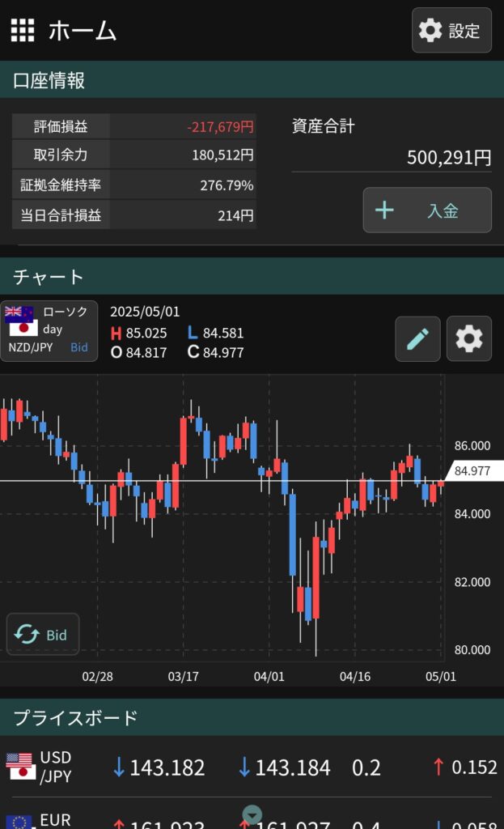
Task: Select the chart pencil drawing tool
Action: tap(417, 338)
